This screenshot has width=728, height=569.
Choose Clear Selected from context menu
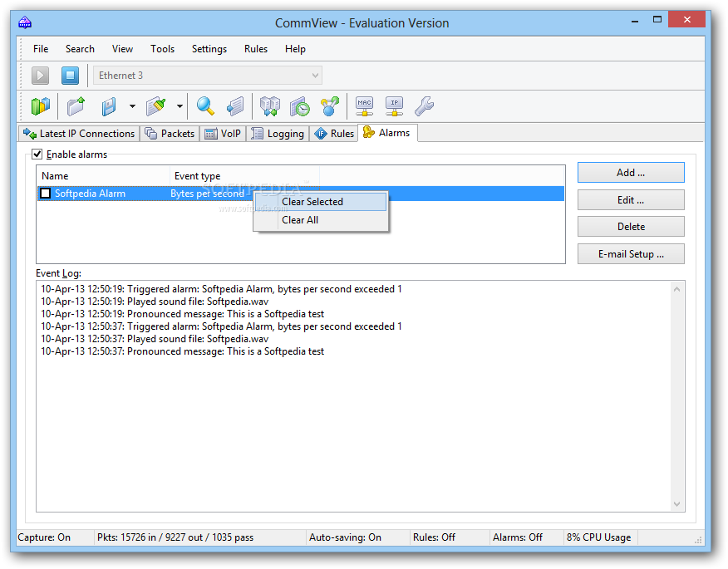point(320,201)
